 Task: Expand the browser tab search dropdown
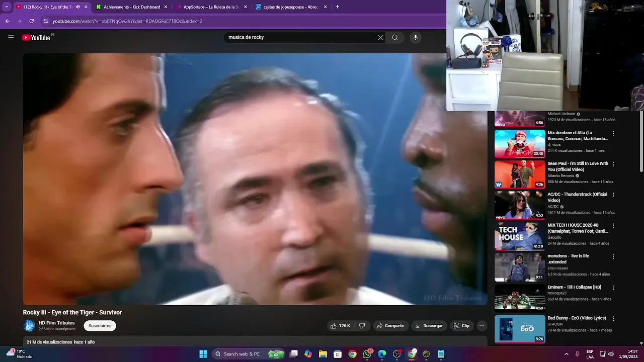(x=7, y=7)
